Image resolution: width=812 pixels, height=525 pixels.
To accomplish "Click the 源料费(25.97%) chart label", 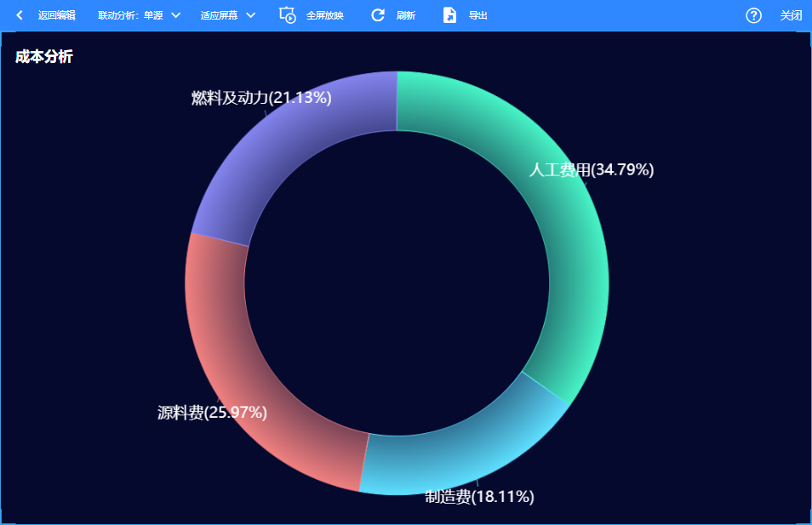I will [212, 413].
